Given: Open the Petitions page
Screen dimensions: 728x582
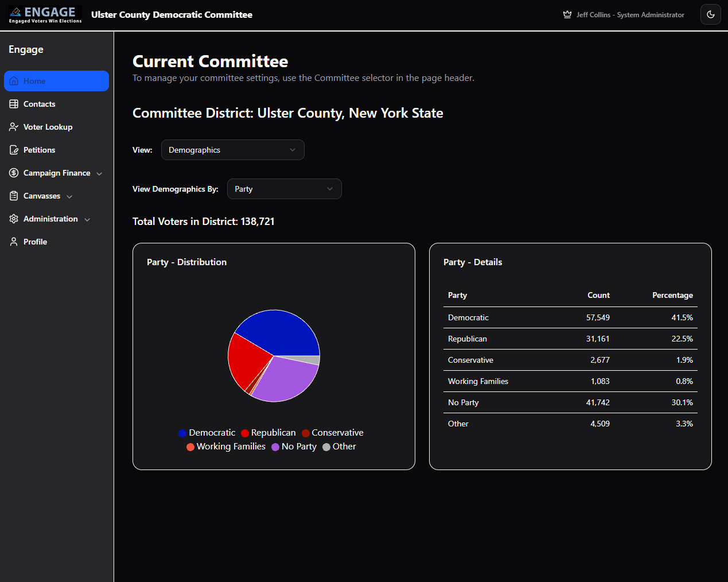Looking at the screenshot, I should point(56,150).
